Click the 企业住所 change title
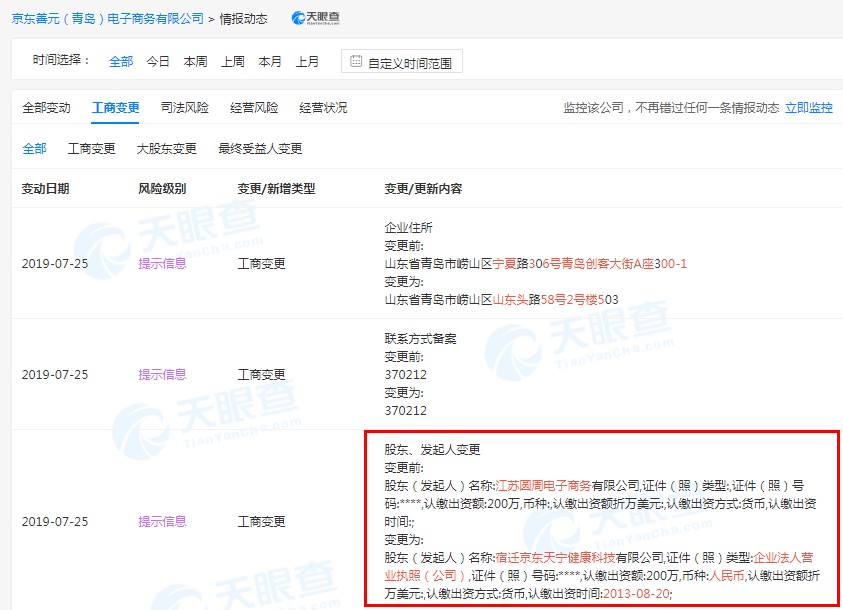Screen dimensions: 843x610 (409, 227)
